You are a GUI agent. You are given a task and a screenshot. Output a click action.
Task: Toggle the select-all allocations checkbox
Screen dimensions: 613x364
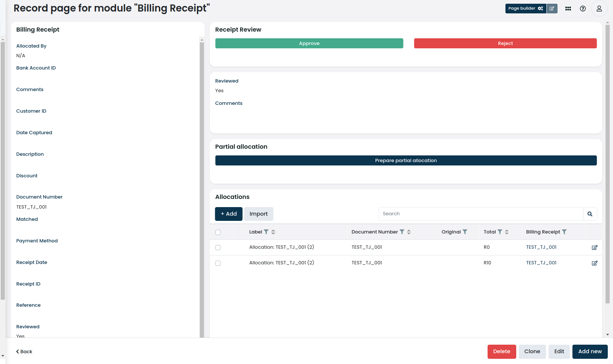pos(218,232)
